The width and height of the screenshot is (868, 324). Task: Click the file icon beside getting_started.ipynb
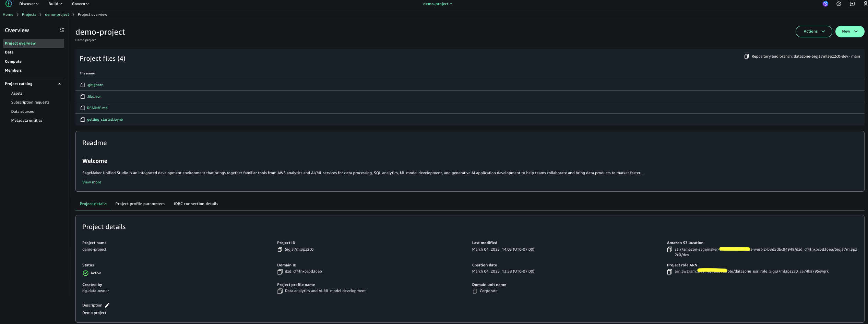(x=83, y=120)
